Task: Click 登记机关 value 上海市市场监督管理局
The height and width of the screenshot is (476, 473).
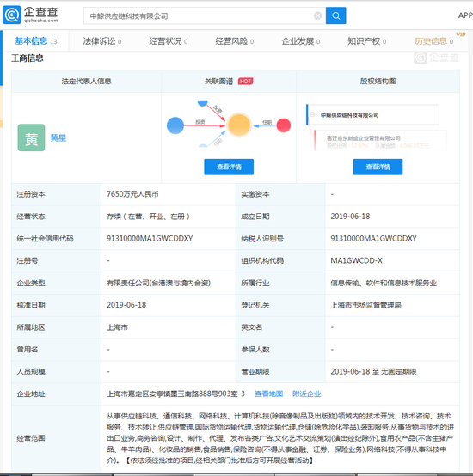Action: (x=365, y=305)
